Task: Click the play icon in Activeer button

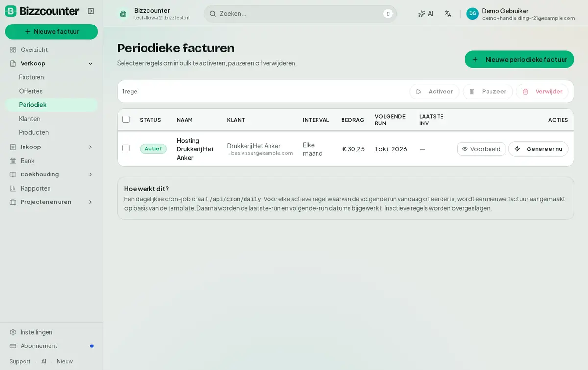Action: coord(419,92)
